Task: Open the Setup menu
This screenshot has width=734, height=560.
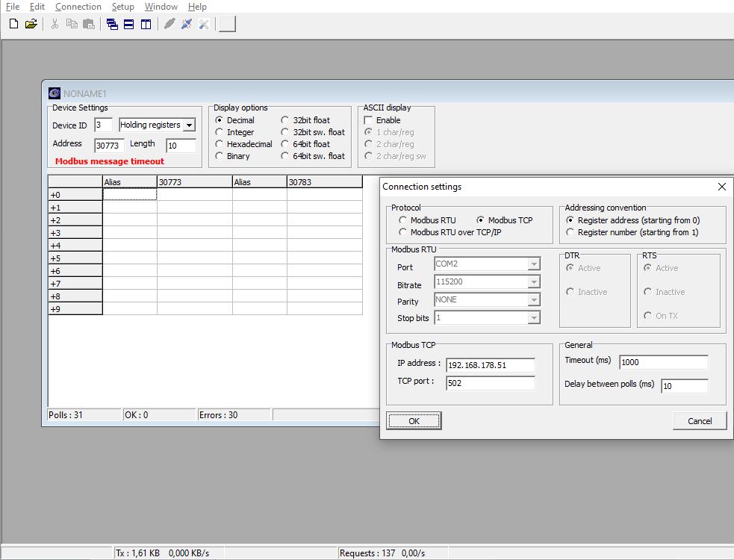Action: click(x=122, y=7)
